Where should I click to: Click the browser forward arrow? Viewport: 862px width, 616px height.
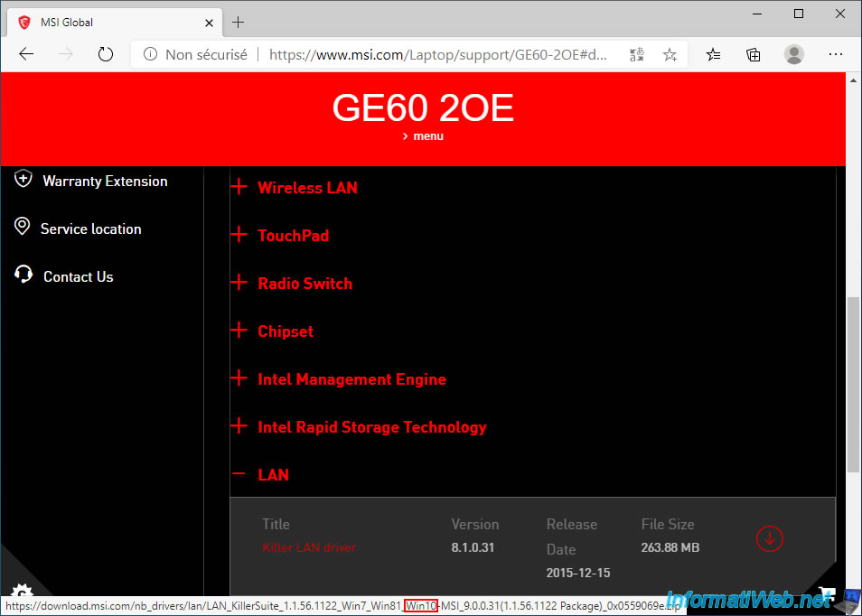(65, 54)
